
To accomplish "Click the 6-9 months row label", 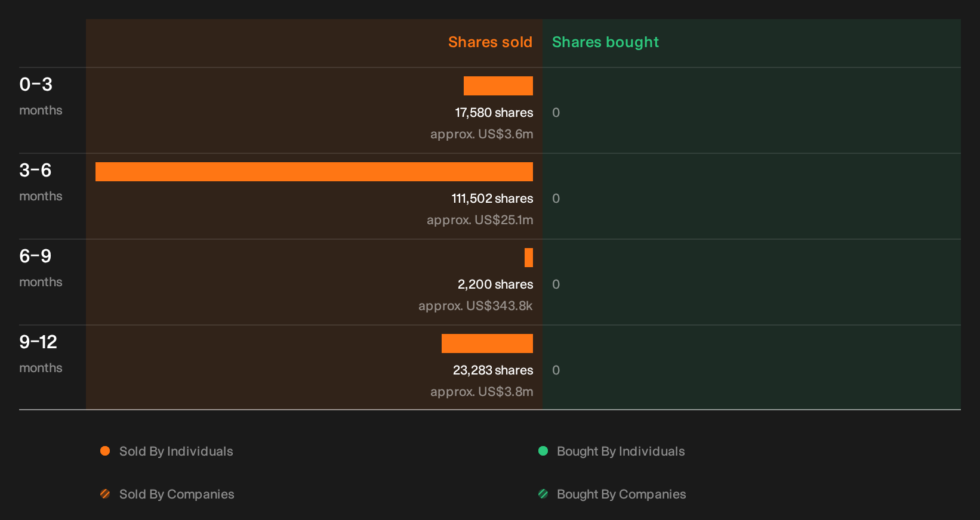I will pyautogui.click(x=41, y=268).
